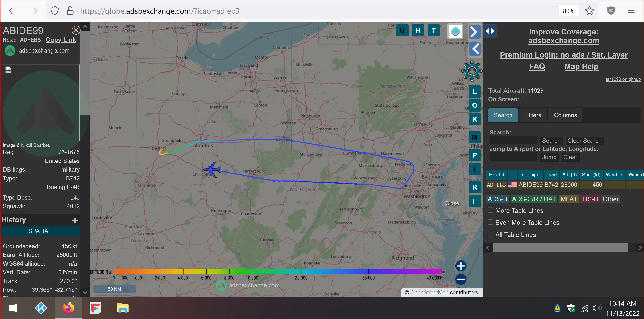This screenshot has width=644, height=319.
Task: Click table scrollbar right arrow
Action: coord(639,248)
